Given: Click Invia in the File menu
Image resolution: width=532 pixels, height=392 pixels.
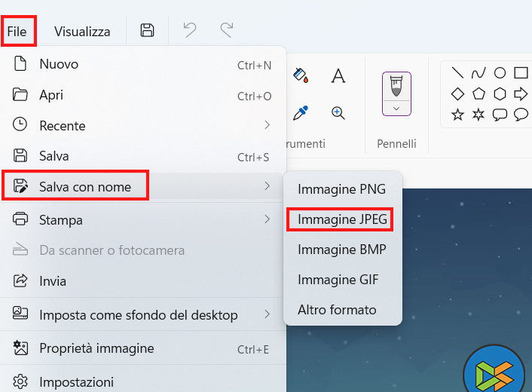Looking at the screenshot, I should (x=142, y=281).
